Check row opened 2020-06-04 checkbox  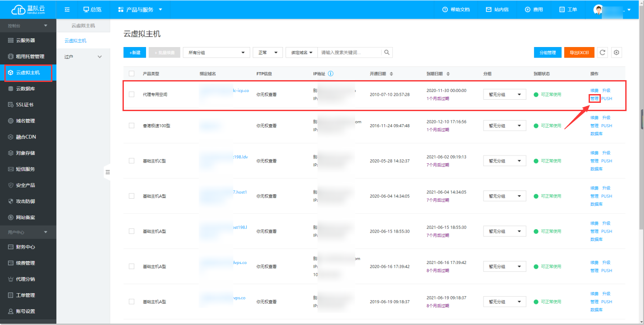pyautogui.click(x=132, y=196)
